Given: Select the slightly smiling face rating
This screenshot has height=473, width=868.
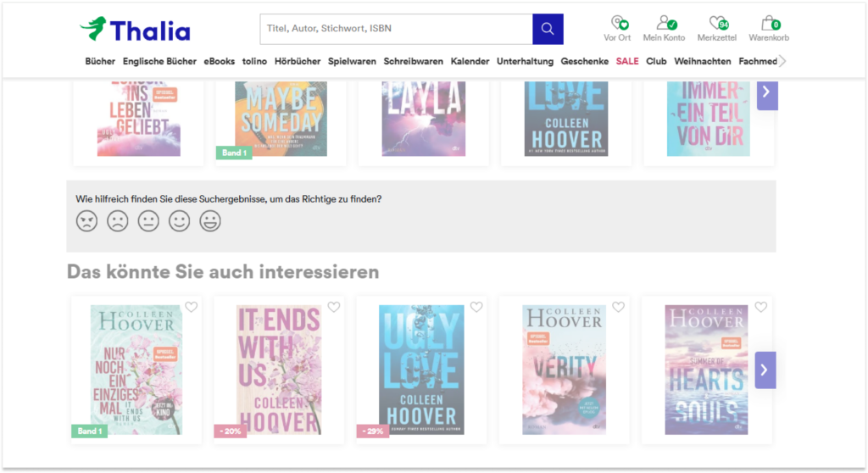Looking at the screenshot, I should click(x=180, y=221).
